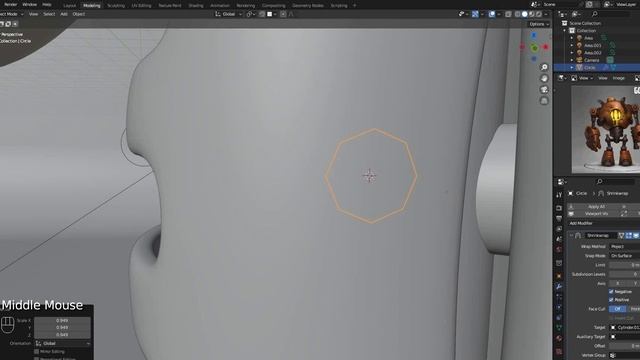This screenshot has width=640, height=360.
Task: Toggle viewport gizmos button
Action: click(x=475, y=14)
